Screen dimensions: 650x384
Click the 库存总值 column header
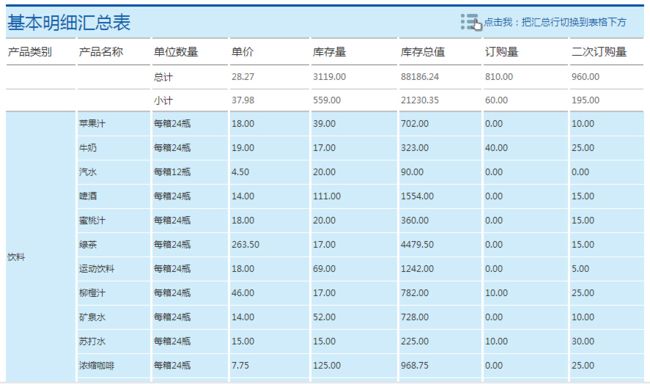(422, 52)
